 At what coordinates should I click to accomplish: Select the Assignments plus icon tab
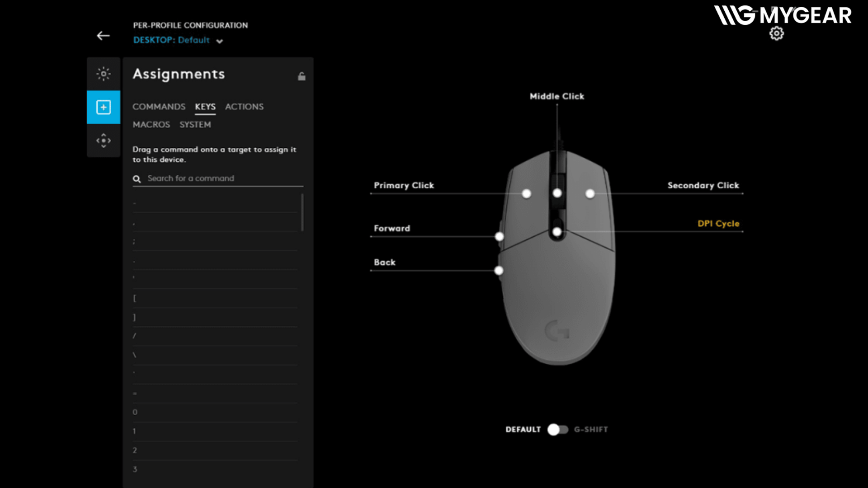(x=104, y=107)
